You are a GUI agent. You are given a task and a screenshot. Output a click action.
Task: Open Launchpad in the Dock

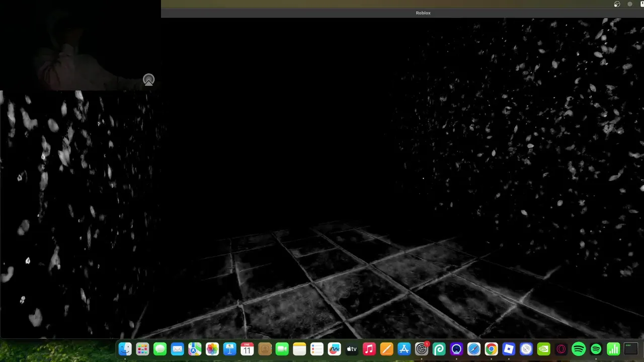(x=142, y=349)
